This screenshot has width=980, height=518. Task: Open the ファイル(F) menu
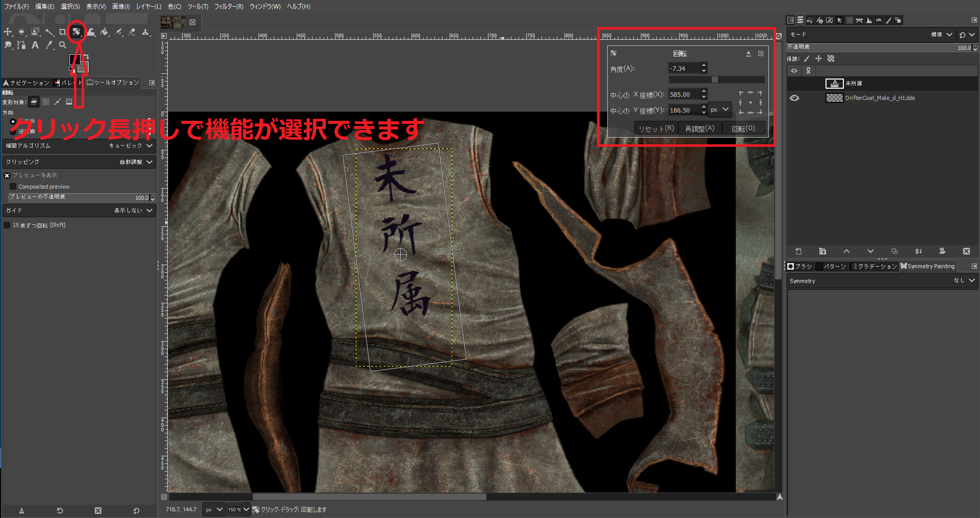click(17, 7)
